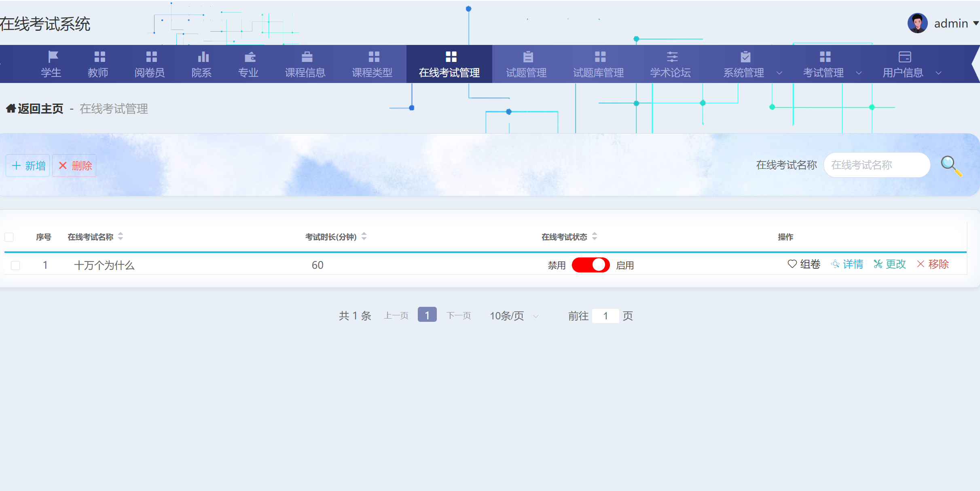Sort by 考试时长(分钟) column arrows

tap(364, 237)
